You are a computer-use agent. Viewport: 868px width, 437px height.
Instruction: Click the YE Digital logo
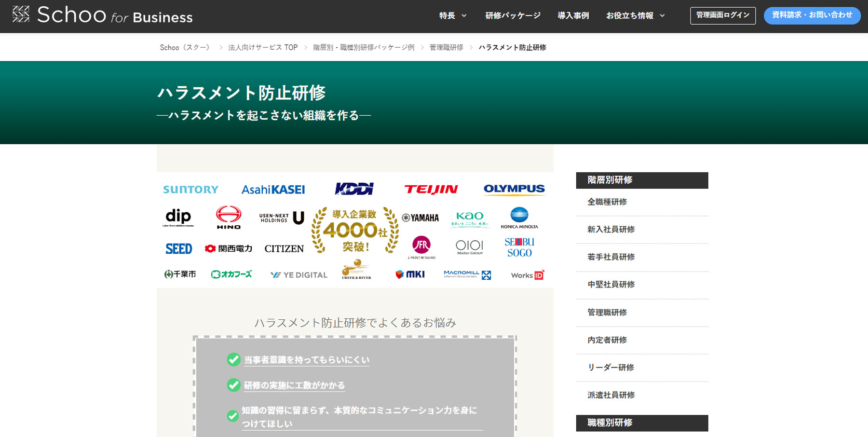tap(299, 275)
